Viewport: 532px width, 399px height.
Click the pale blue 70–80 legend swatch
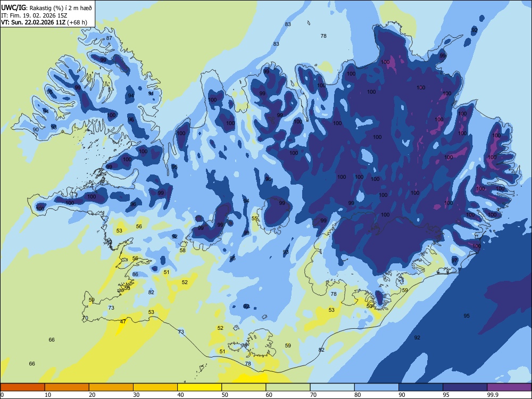pos(332,387)
